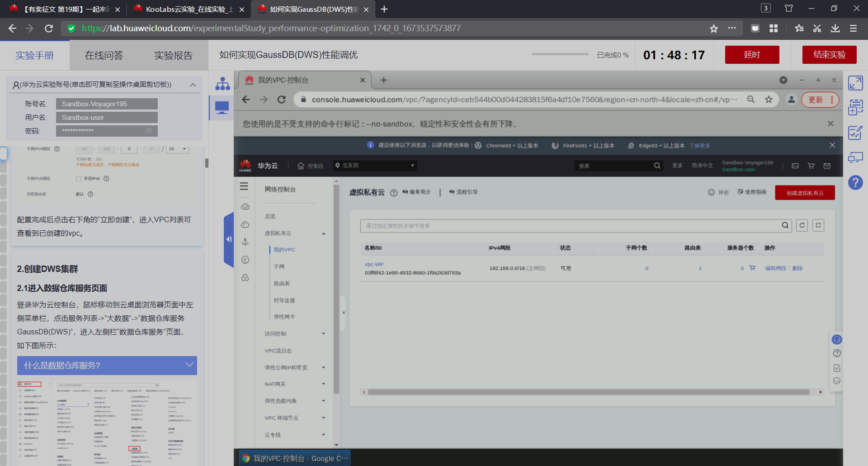The image size is (868, 466).
Task: Click the reload icon in the inner VPC browser
Action: (x=281, y=100)
